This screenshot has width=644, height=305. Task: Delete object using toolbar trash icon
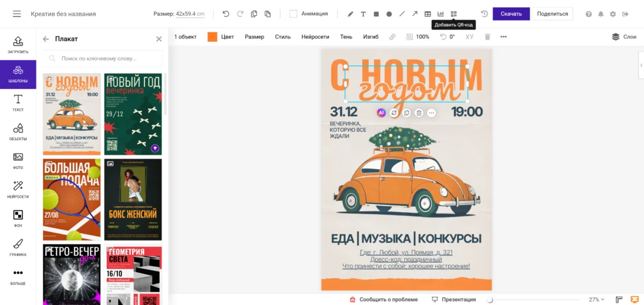point(487,37)
